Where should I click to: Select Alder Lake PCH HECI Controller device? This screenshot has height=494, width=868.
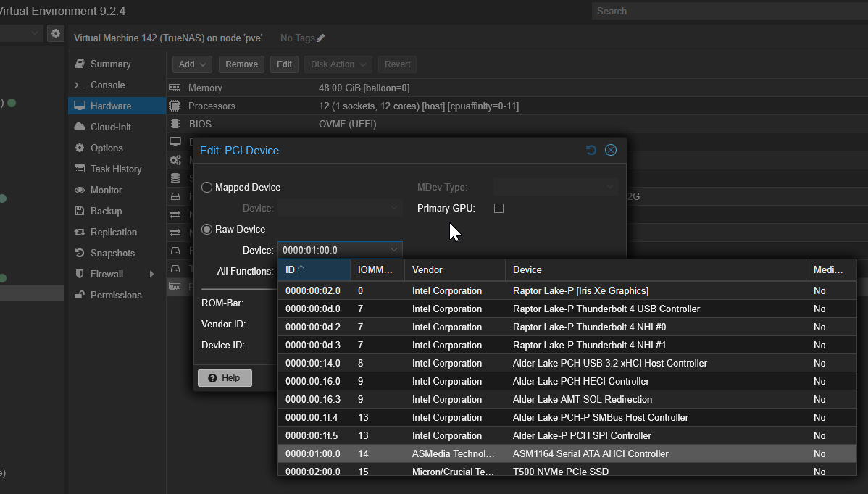click(x=567, y=382)
